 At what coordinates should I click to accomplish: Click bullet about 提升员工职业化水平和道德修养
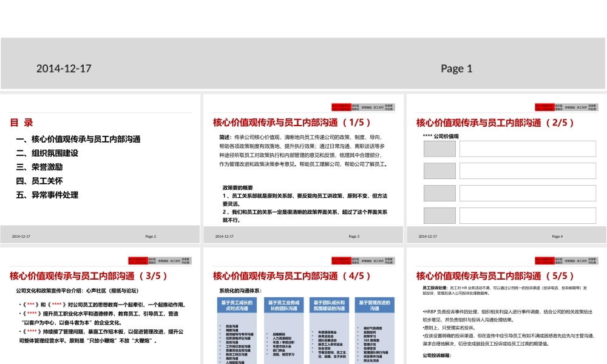click(x=99, y=318)
